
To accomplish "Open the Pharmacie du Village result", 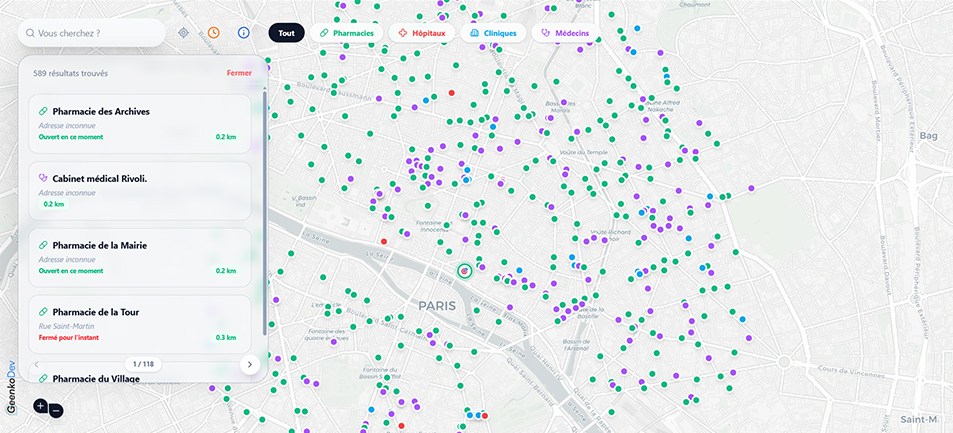I will 140,373.
